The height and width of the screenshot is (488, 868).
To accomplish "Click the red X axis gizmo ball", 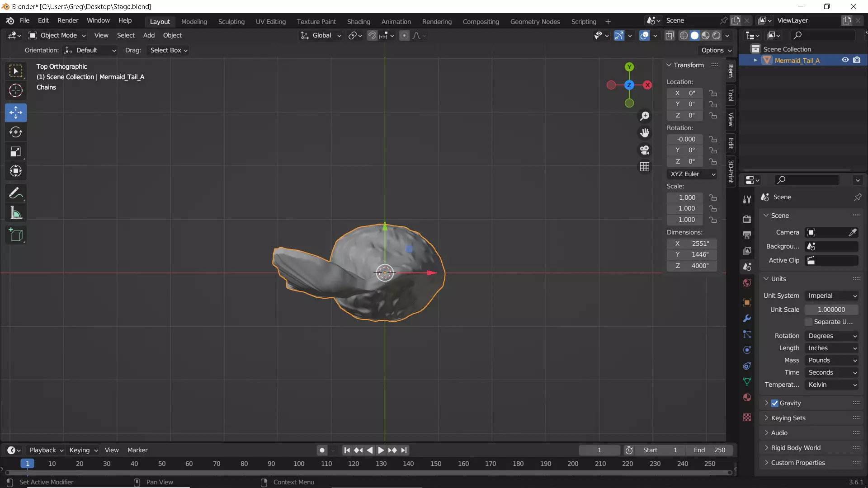I will tap(648, 85).
